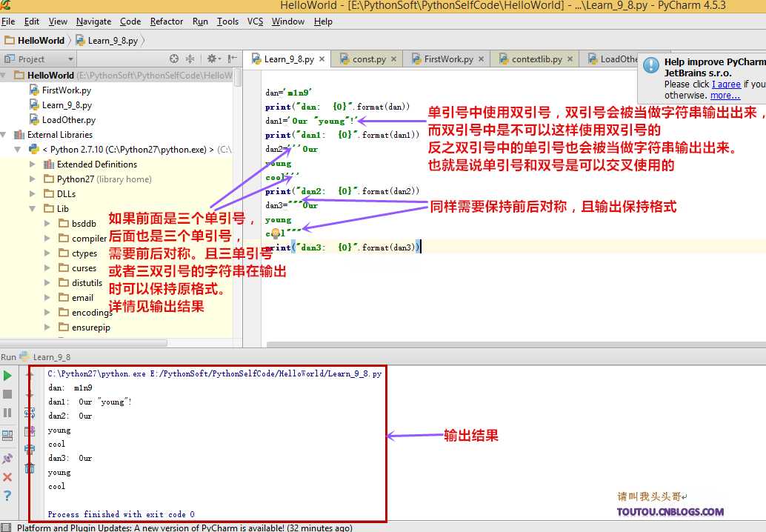The width and height of the screenshot is (766, 532).
Task: Toggle soft-wrap icon in the Run console
Action: pos(30,413)
